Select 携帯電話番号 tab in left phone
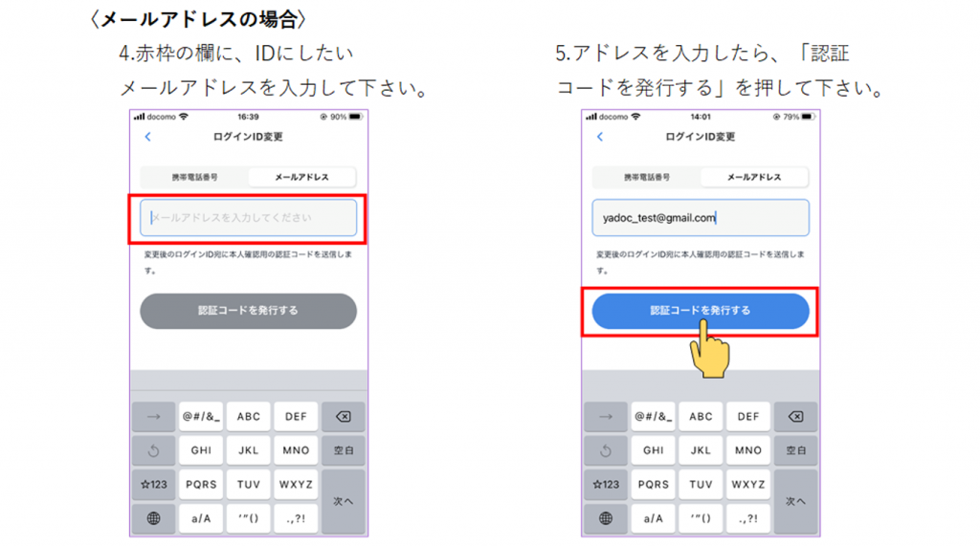This screenshot has height=547, width=980. coord(195,177)
